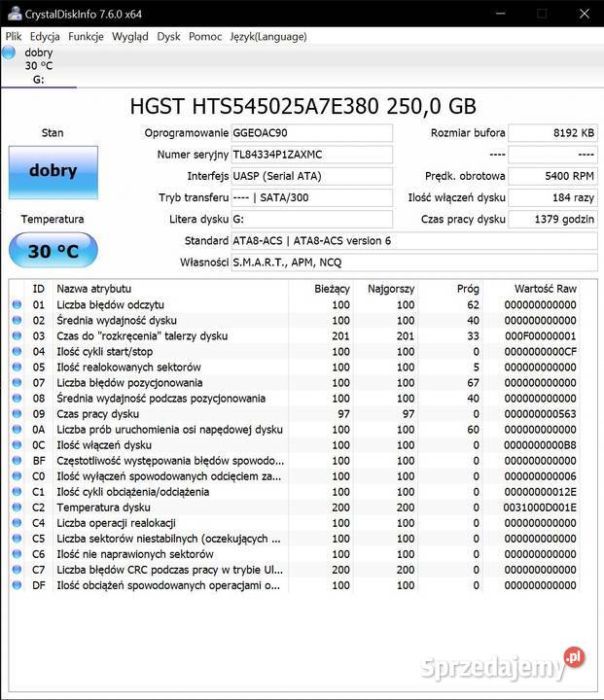Viewport: 604px width, 700px height.
Task: Open the Funkcje menu
Action: click(86, 37)
